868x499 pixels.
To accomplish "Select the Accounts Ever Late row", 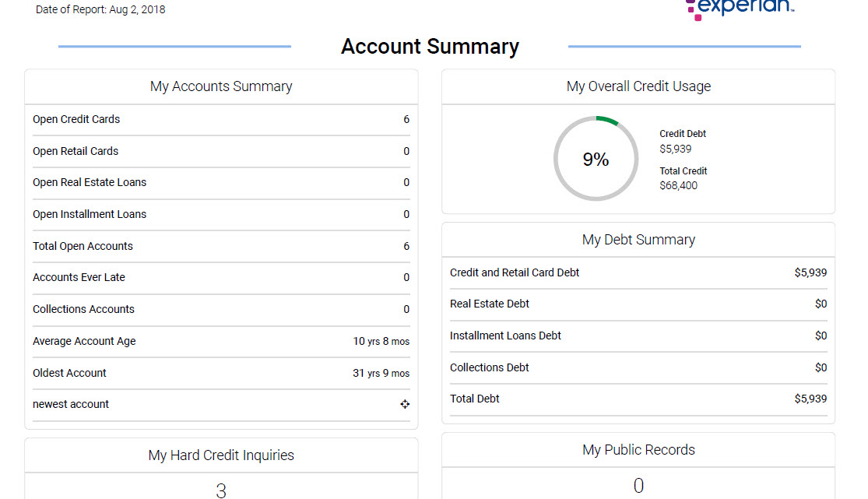I will coord(78,277).
